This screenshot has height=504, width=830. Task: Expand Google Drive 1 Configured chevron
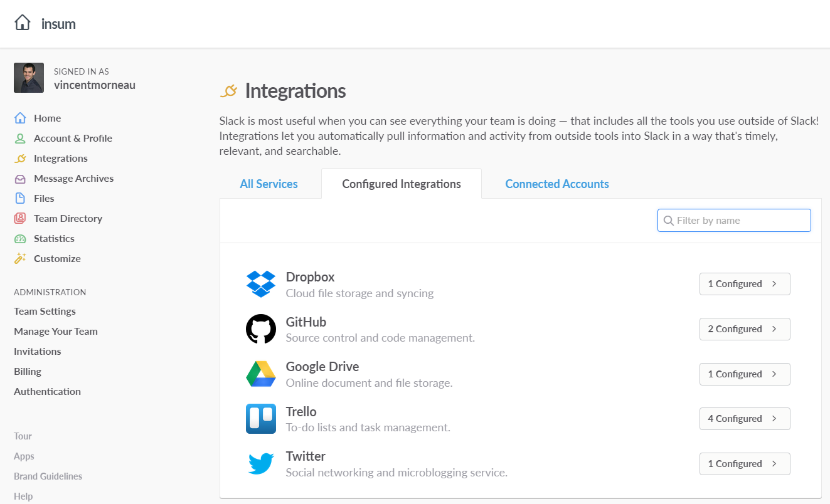point(774,374)
